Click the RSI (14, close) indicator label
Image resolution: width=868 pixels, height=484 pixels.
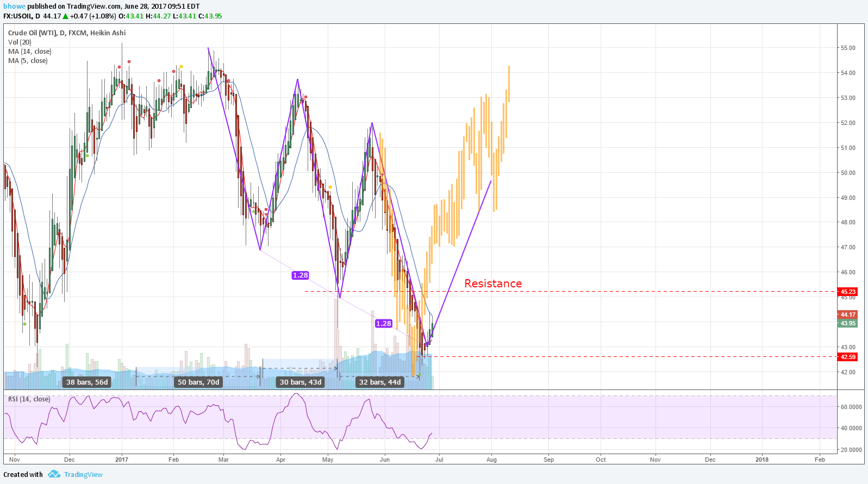29,399
